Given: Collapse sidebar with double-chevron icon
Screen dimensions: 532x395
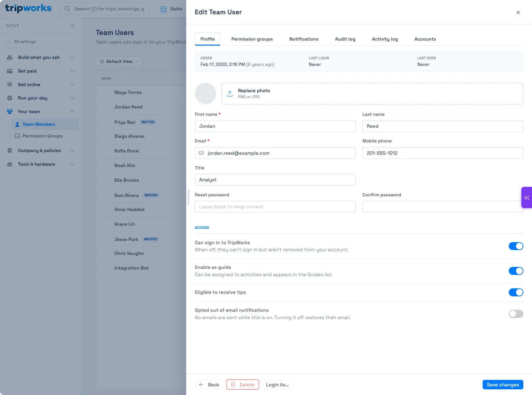Looking at the screenshot, I should pyautogui.click(x=73, y=26).
